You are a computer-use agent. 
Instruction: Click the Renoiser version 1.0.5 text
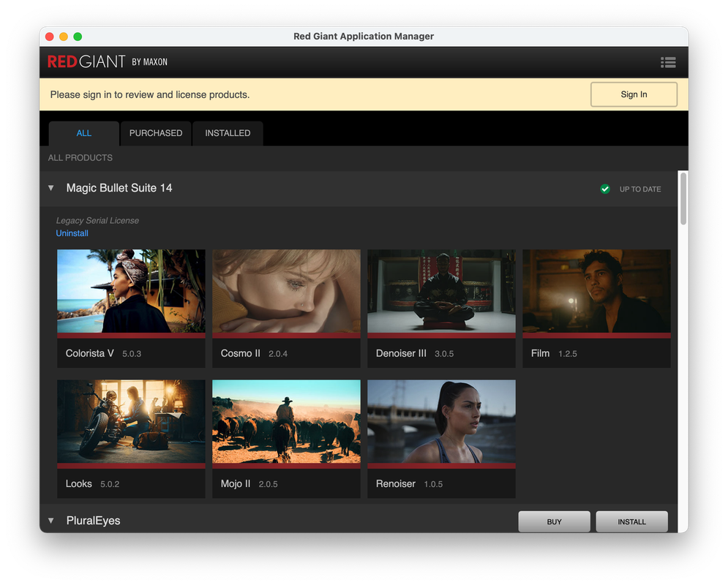(433, 484)
